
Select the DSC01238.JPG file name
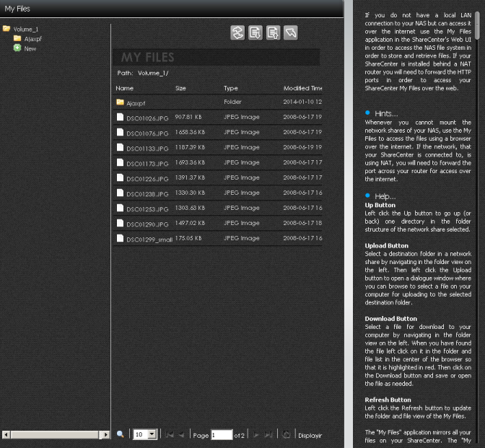click(147, 194)
